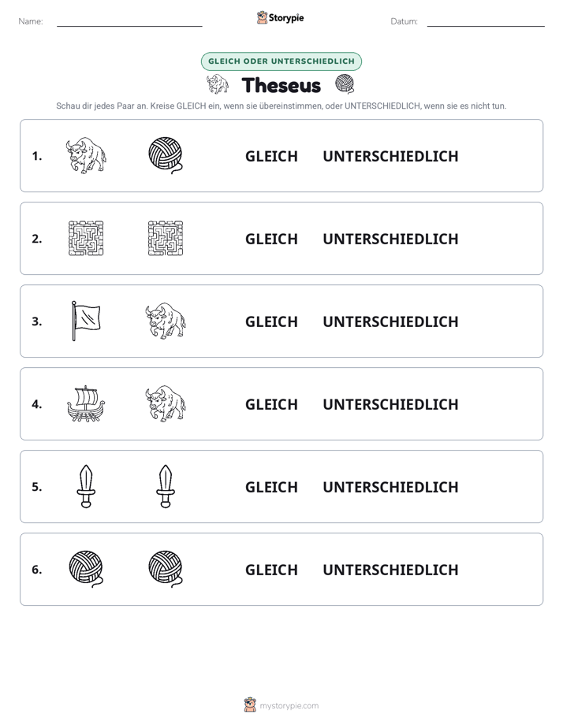
Task: Click the GLEICH ODER UNTERSCHIEDLICH badge
Action: click(281, 61)
